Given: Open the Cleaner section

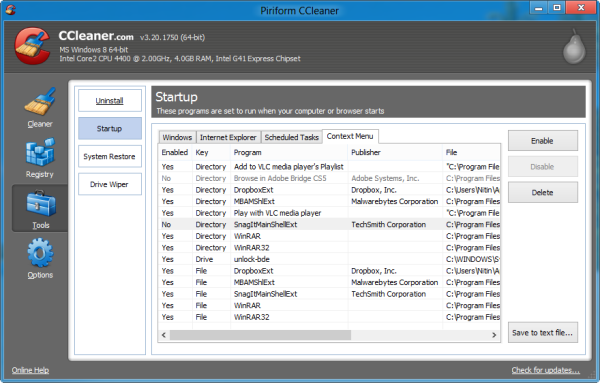Looking at the screenshot, I should [x=40, y=108].
